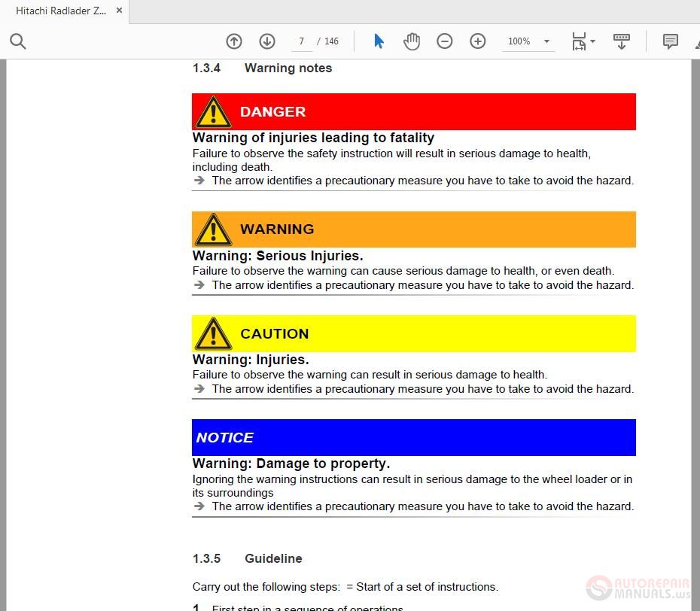Close the Hitachi Radlader tab

click(x=119, y=11)
